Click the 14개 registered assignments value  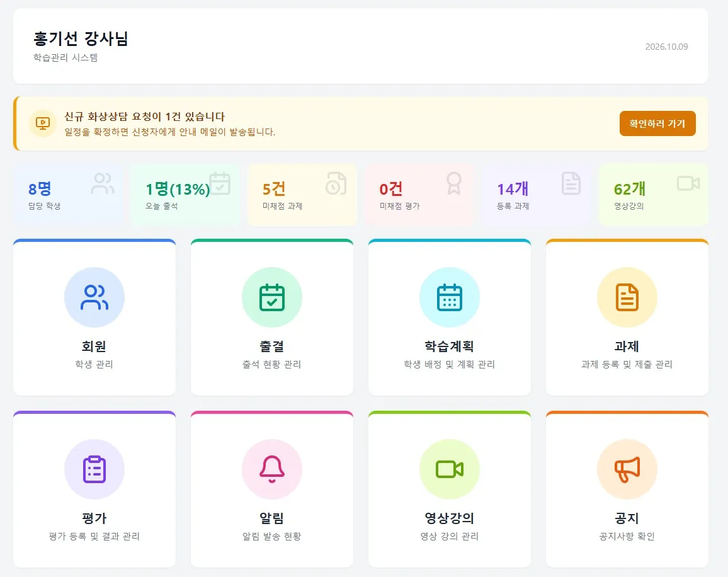click(513, 189)
